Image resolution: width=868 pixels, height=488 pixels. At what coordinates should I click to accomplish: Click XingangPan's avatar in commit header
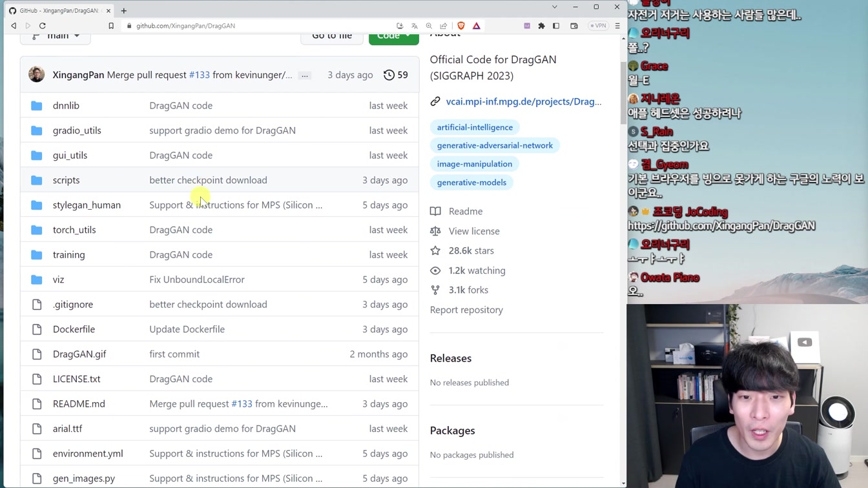37,74
